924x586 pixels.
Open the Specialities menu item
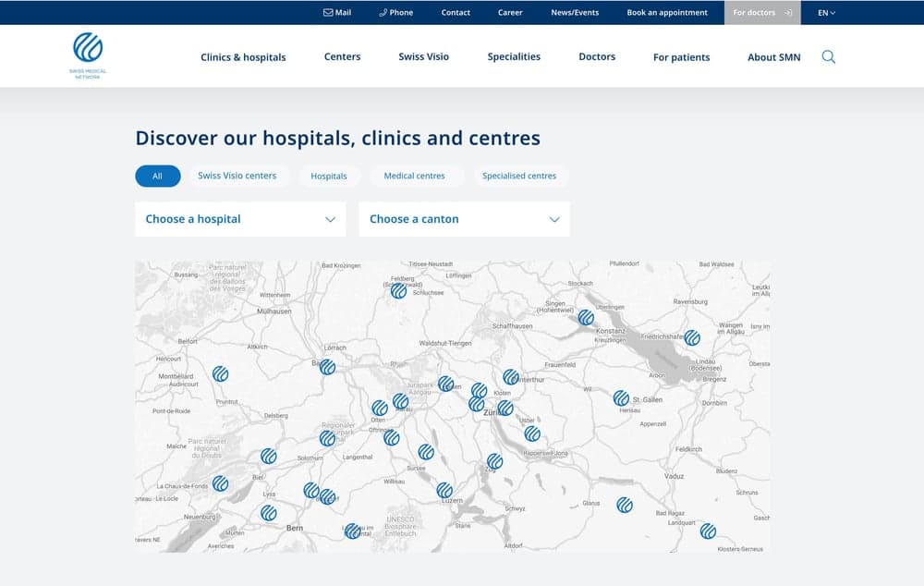pyautogui.click(x=514, y=57)
